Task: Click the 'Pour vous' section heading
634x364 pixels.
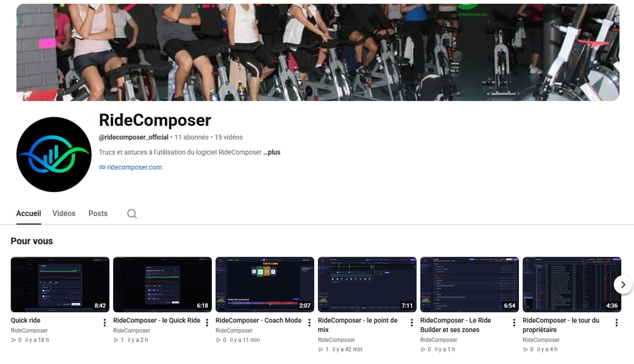Action: (x=32, y=241)
